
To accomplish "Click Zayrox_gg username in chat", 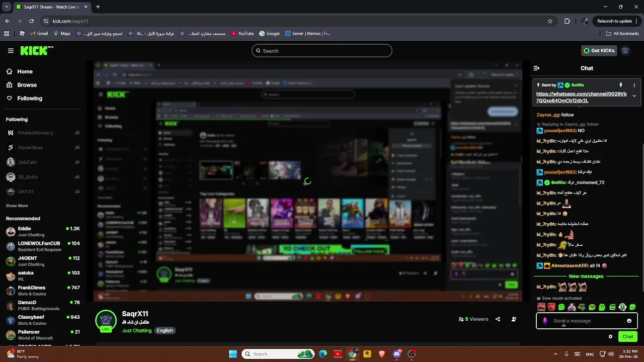I will pyautogui.click(x=548, y=115).
